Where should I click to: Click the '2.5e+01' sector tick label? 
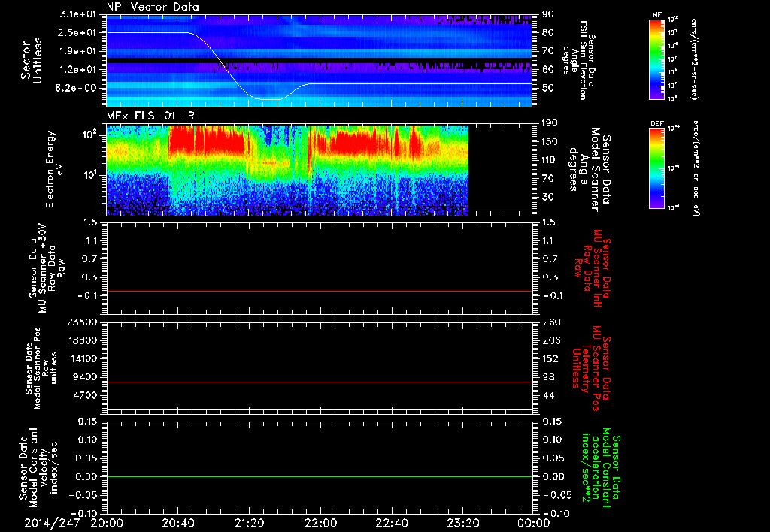pyautogui.click(x=77, y=32)
